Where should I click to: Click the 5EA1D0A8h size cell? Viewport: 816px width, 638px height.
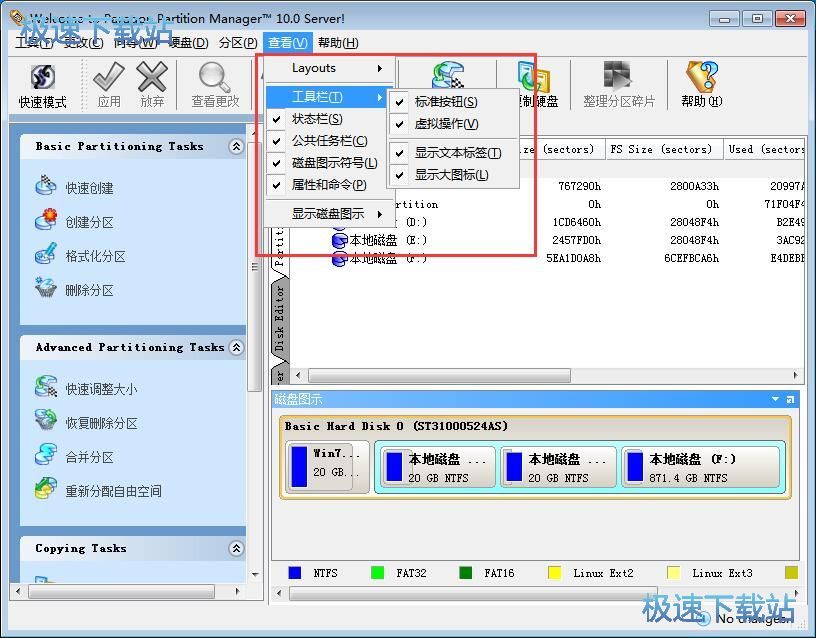click(573, 258)
